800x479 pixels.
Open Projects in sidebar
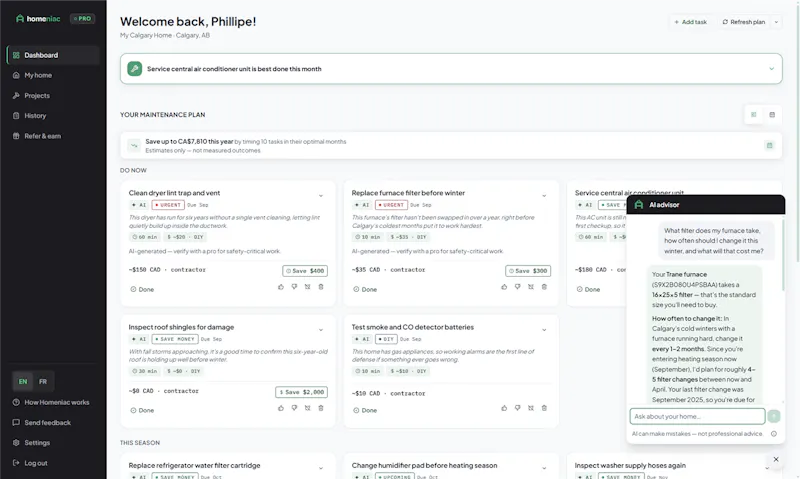(53, 96)
